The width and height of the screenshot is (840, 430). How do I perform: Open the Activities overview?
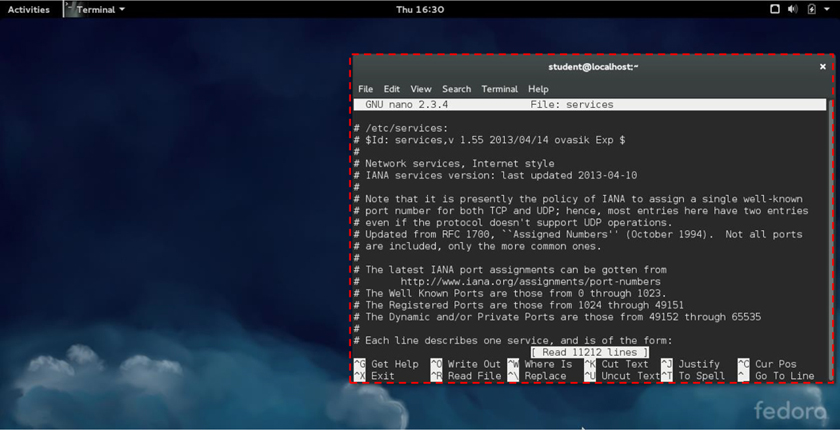click(x=28, y=9)
